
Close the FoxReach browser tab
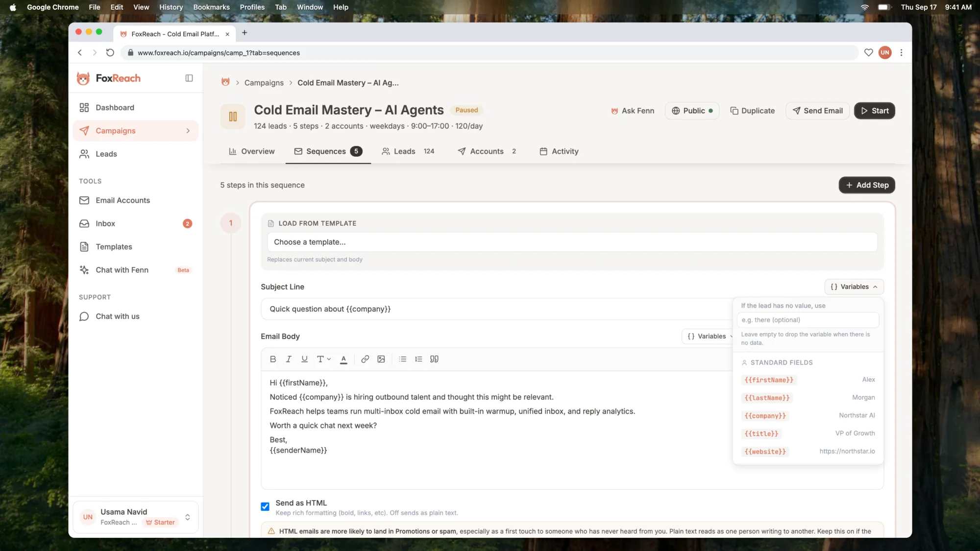pos(227,34)
